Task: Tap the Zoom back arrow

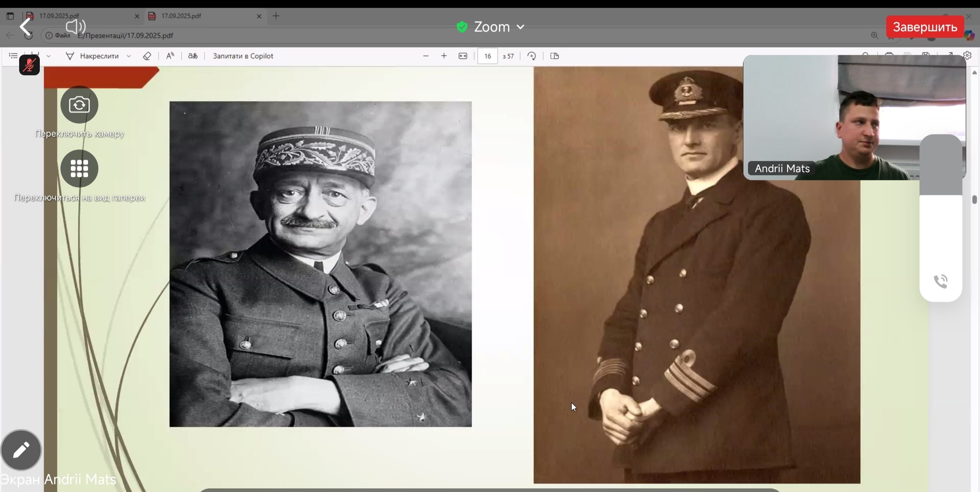Action: pyautogui.click(x=25, y=27)
